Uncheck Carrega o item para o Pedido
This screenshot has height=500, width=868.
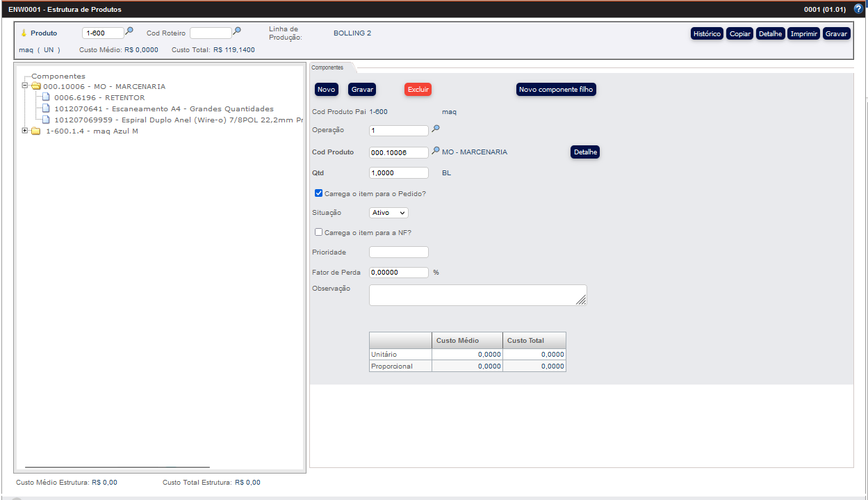point(318,193)
